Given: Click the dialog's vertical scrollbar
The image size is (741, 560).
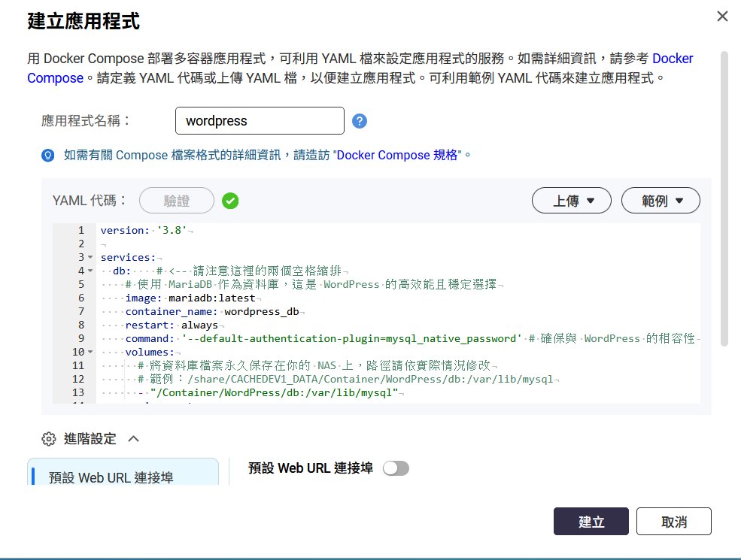Looking at the screenshot, I should [x=724, y=198].
